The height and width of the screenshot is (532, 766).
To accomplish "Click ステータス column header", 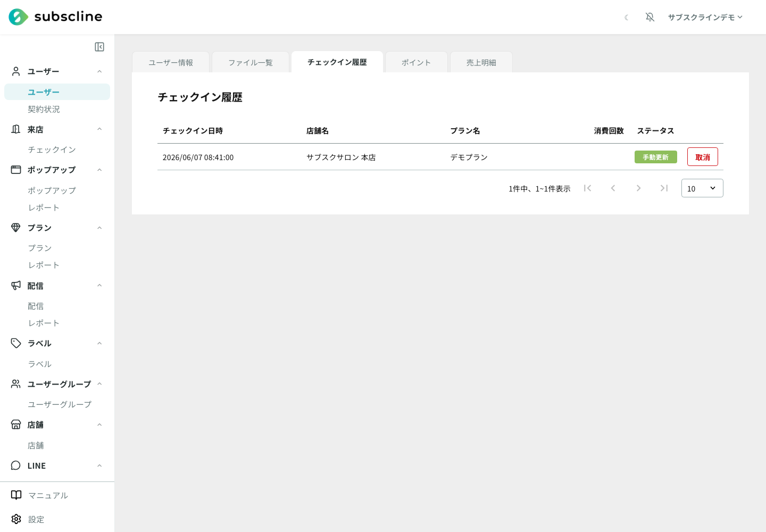I will click(656, 131).
